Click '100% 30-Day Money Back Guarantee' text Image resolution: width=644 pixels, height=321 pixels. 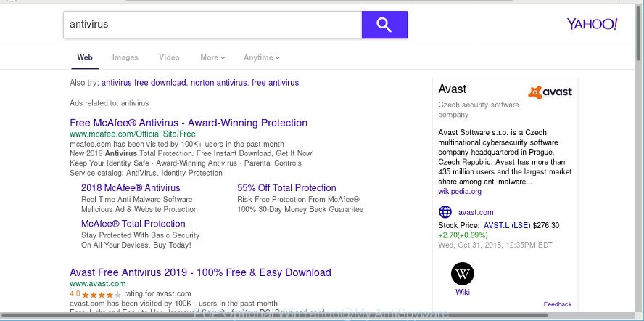click(300, 209)
